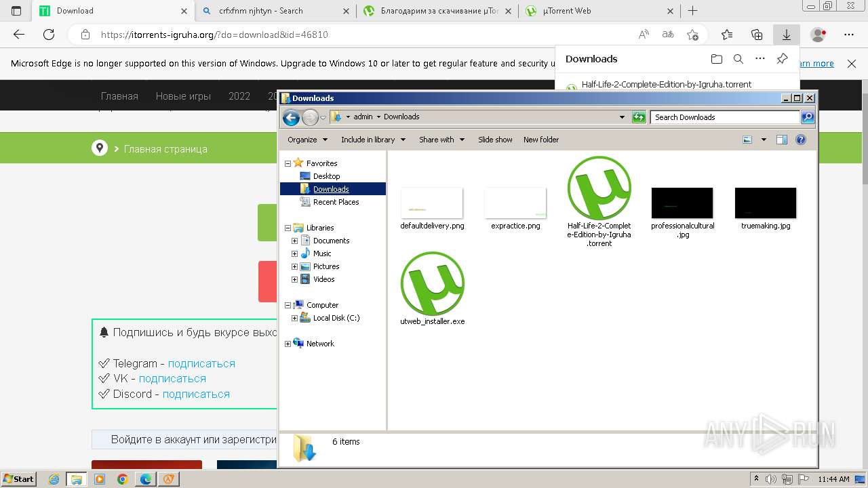Click Главная in the site menu
Screen dimensions: 868x488
(x=119, y=96)
